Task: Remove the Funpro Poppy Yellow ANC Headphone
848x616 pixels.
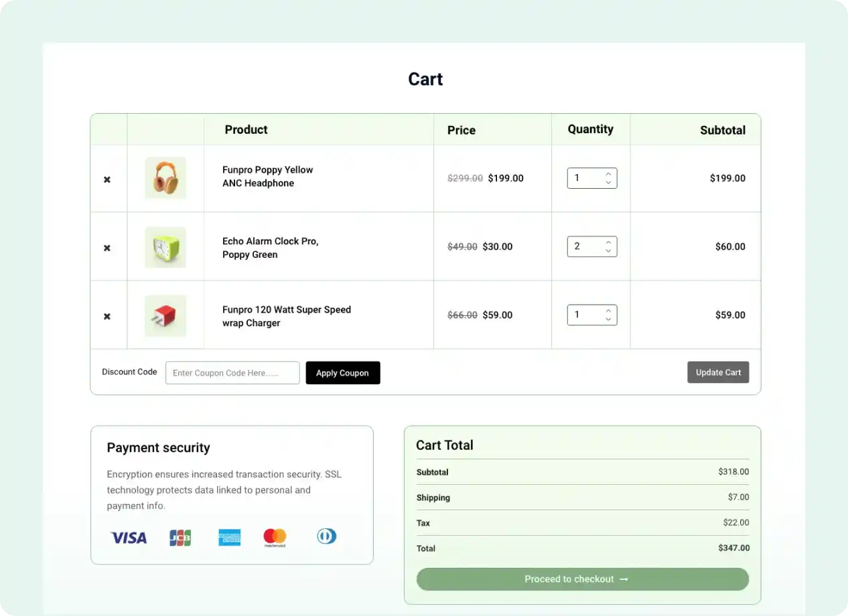Action: coord(107,178)
